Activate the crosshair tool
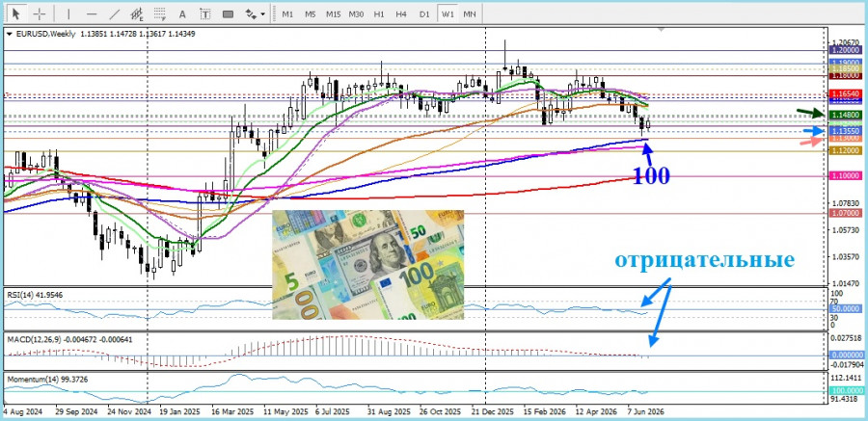The width and height of the screenshot is (868, 421). (x=40, y=13)
